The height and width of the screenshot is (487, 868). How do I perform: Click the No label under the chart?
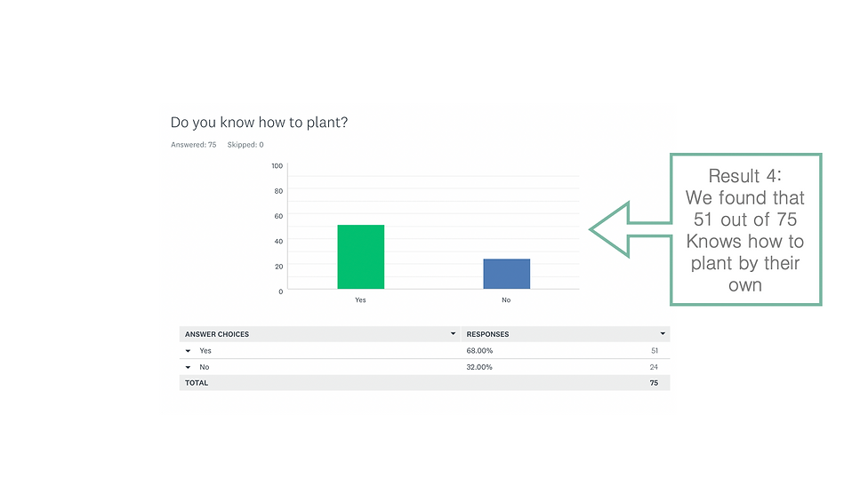(506, 300)
